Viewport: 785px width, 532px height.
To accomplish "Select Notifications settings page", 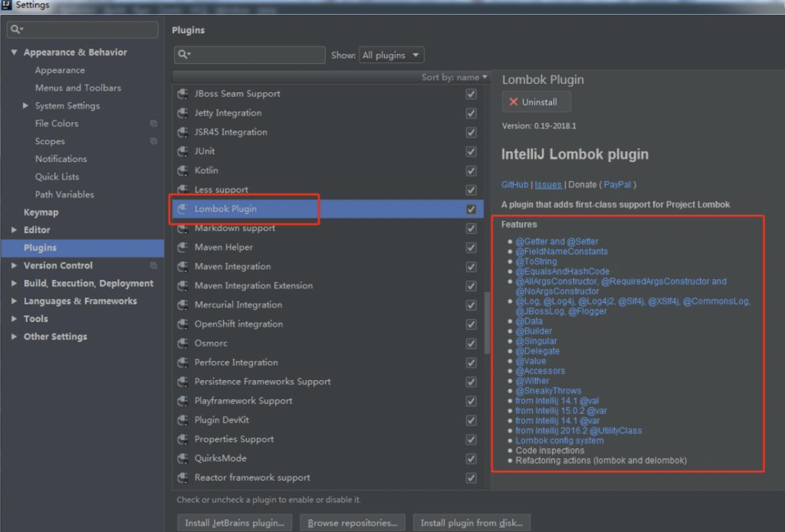I will pos(61,159).
